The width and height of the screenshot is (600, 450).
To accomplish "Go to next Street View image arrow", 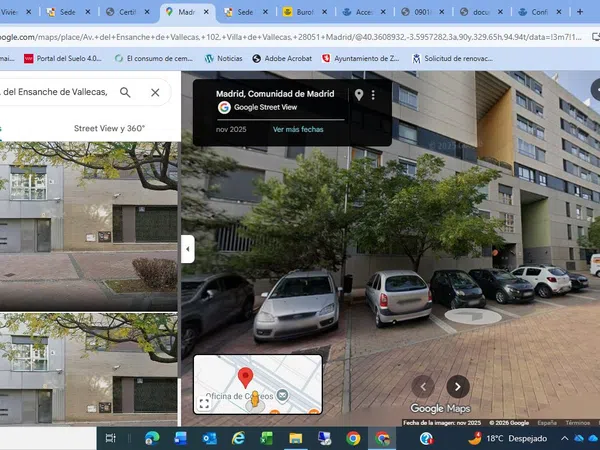I will (458, 387).
